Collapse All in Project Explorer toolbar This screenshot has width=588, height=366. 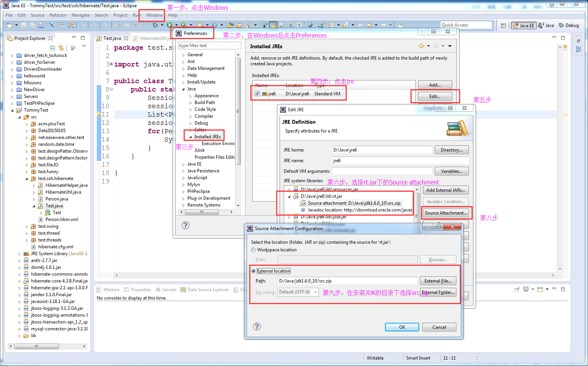coord(53,48)
